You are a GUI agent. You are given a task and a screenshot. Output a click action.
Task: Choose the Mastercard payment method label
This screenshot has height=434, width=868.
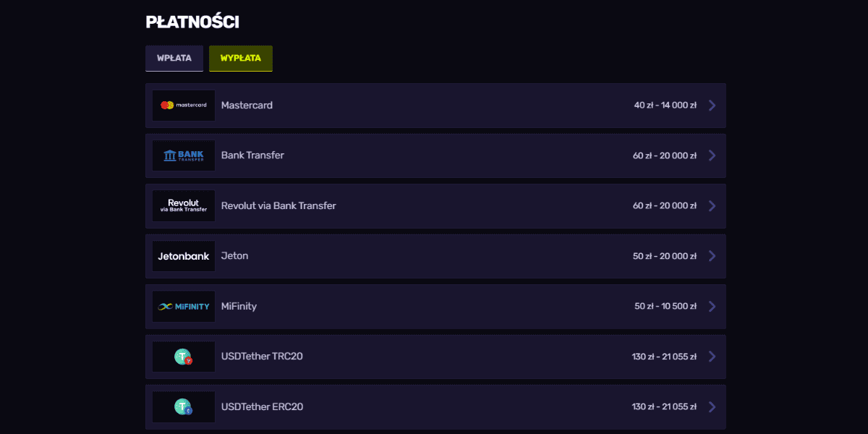pyautogui.click(x=247, y=106)
